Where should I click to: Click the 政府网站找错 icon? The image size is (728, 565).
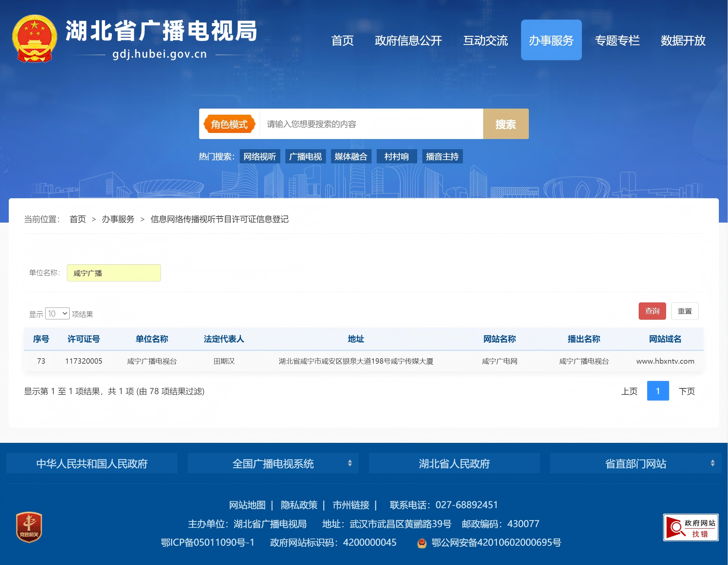click(x=690, y=527)
